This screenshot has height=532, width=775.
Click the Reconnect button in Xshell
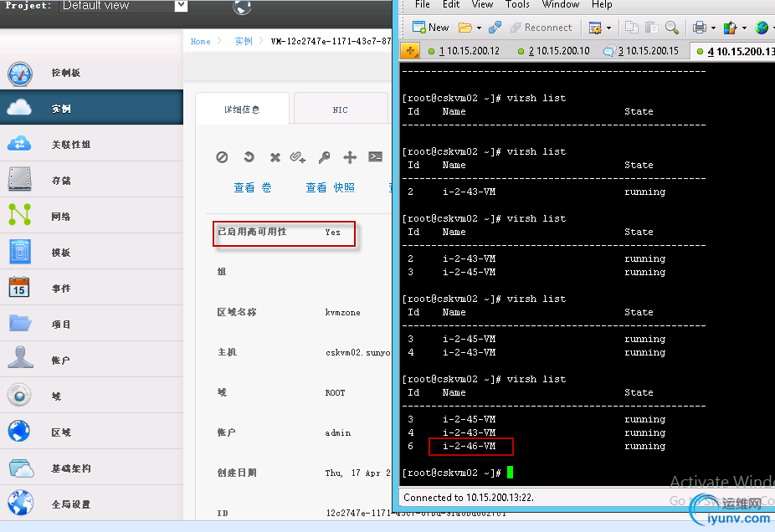[x=541, y=28]
